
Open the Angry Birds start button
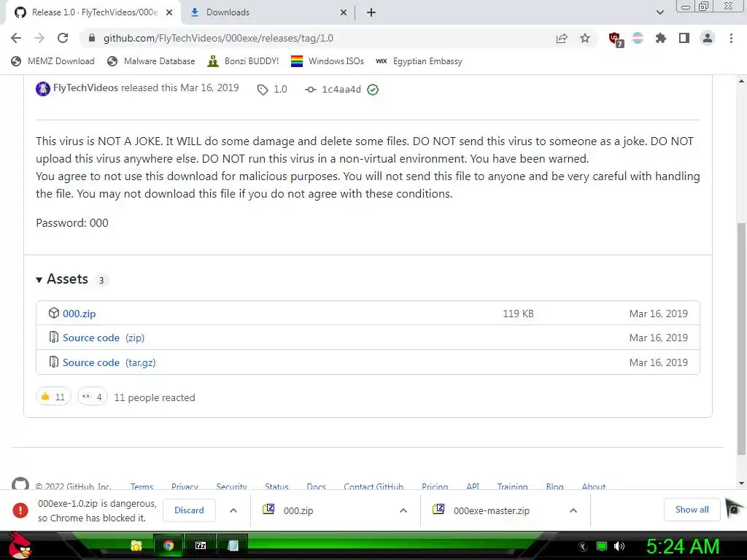[19, 545]
